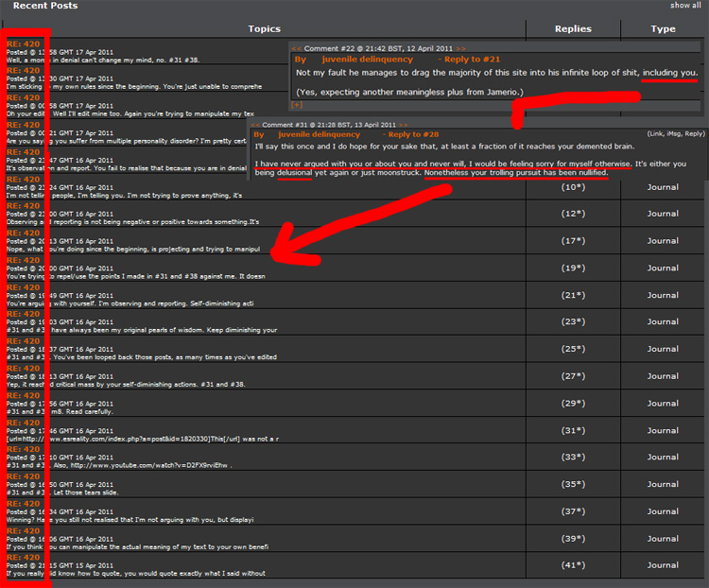709x588 pixels.
Task: Click 'Journal' type in the (21*) row
Action: pyautogui.click(x=663, y=295)
